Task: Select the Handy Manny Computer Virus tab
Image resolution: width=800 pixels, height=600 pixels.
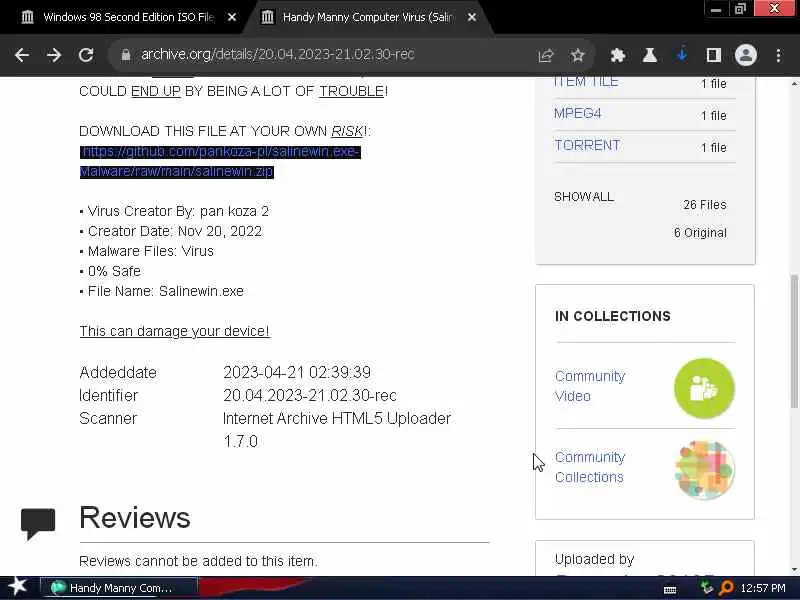Action: [x=367, y=17]
